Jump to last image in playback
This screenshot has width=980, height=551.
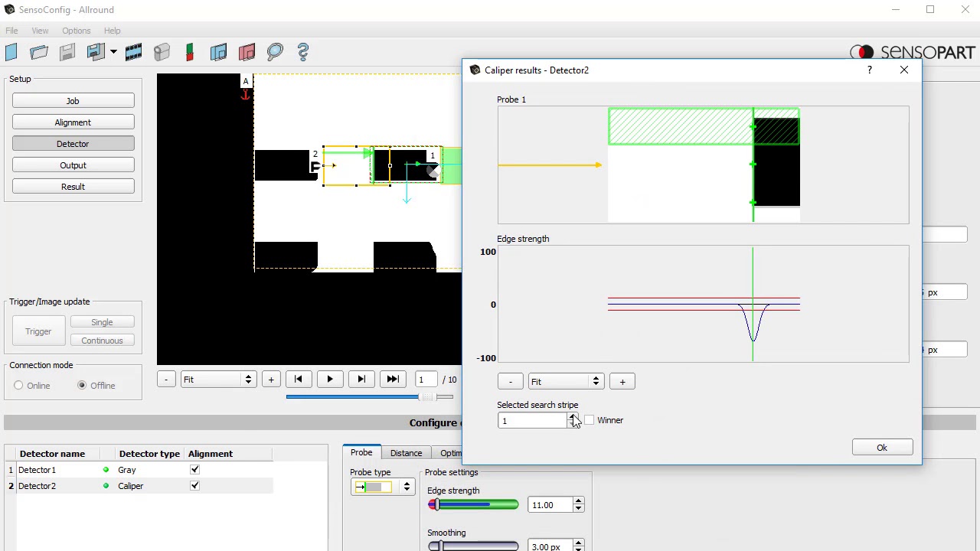coord(393,380)
